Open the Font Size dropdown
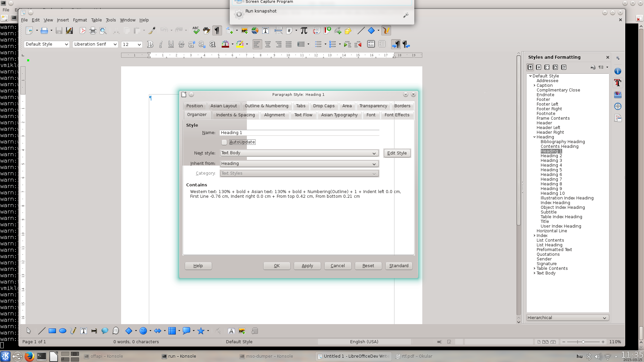 coord(131,44)
